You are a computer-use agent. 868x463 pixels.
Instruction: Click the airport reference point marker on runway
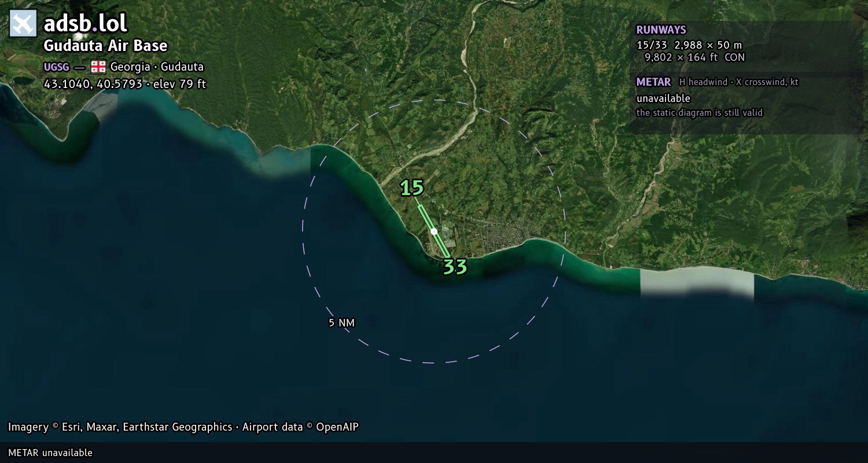tap(434, 231)
